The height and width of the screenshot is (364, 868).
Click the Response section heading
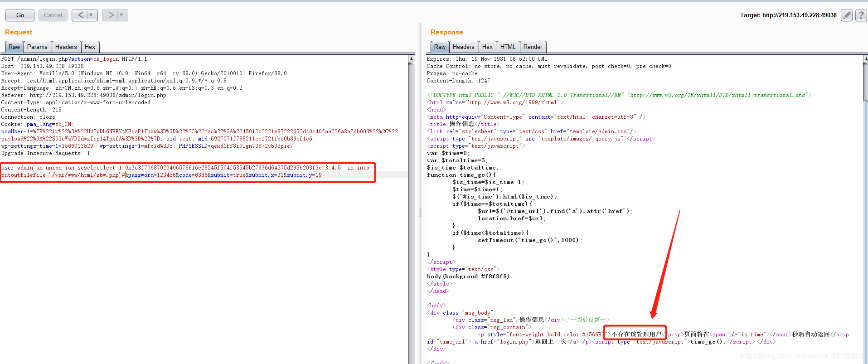pos(446,32)
